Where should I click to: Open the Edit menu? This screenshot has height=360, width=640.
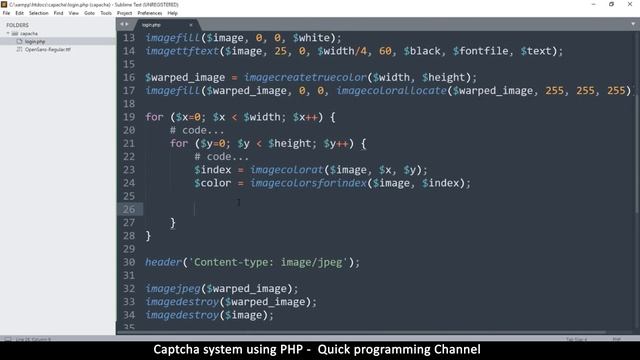[19, 13]
